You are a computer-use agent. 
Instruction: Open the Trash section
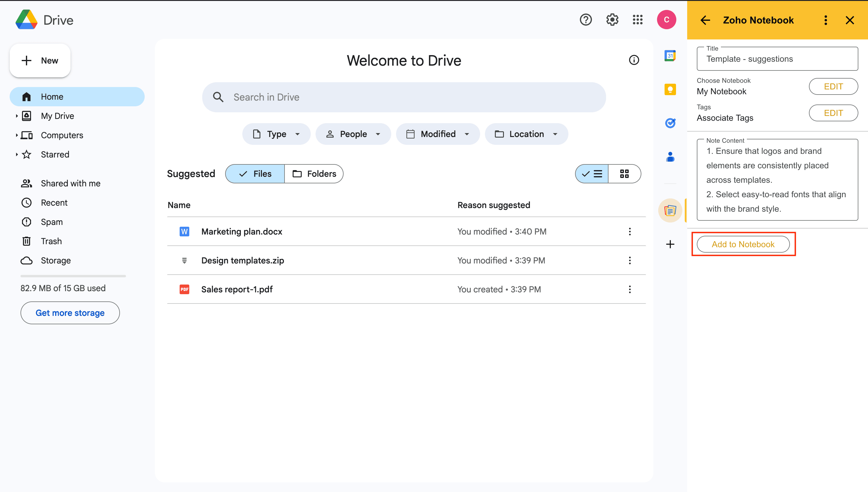point(51,241)
